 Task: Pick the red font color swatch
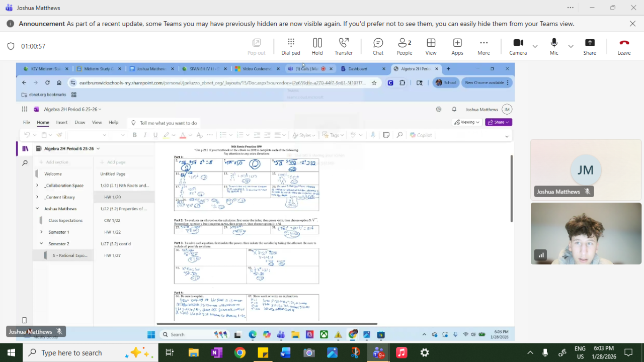pyautogui.click(x=183, y=135)
